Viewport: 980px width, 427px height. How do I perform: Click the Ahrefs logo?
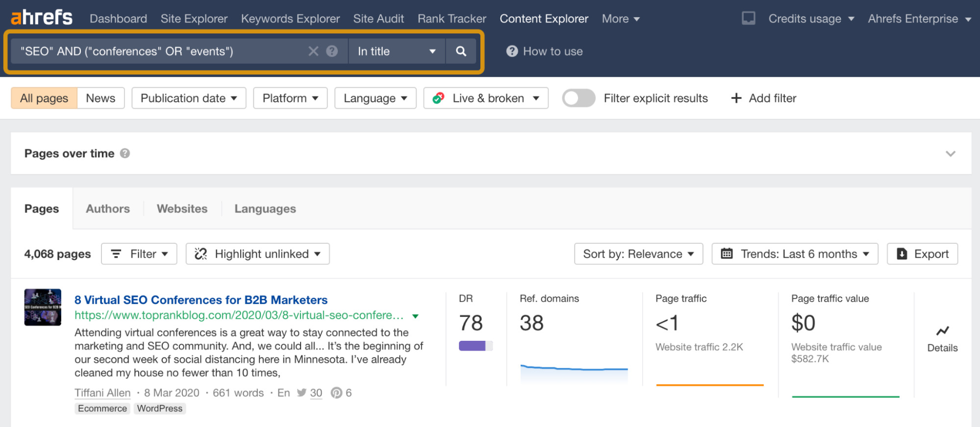pyautogui.click(x=42, y=18)
